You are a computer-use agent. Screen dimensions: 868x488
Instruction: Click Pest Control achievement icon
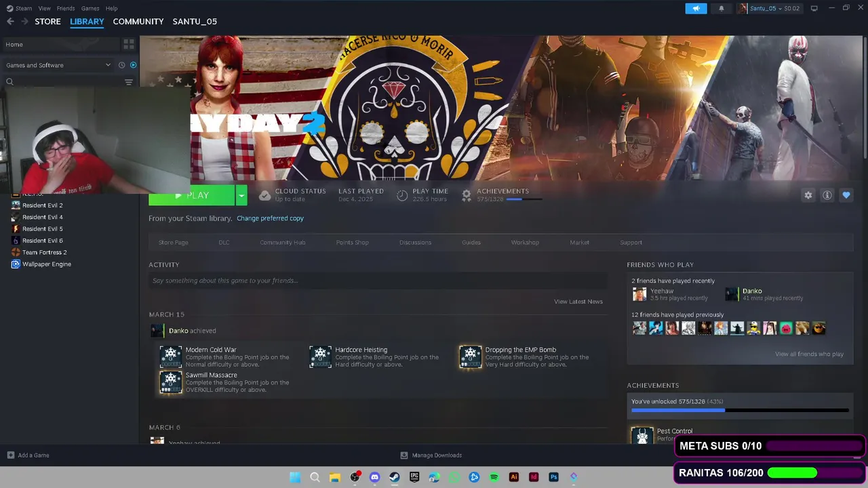[642, 434]
